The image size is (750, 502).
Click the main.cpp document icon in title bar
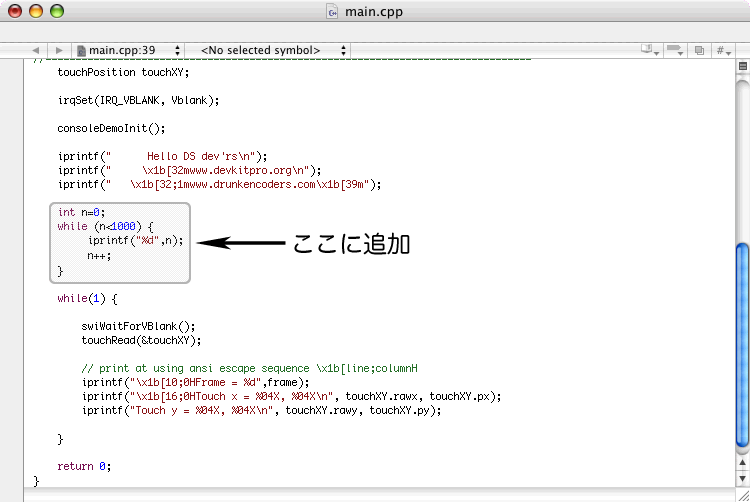coord(332,11)
